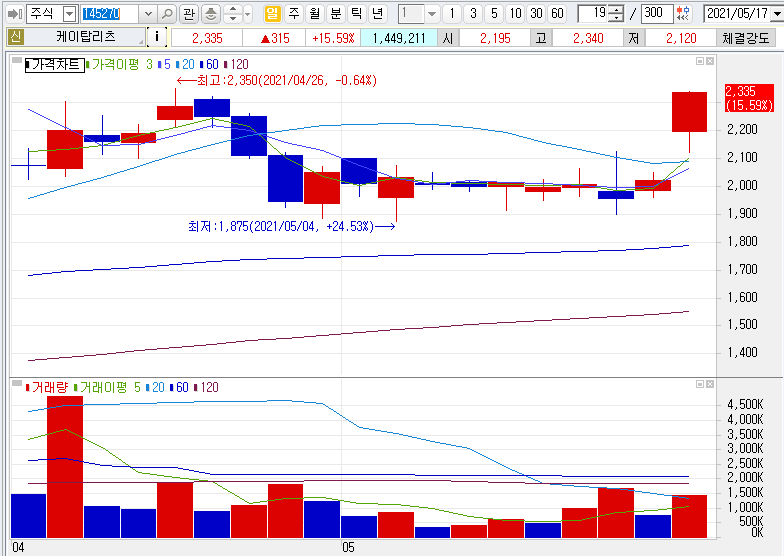Select the 30 interval preset button
The width and height of the screenshot is (784, 556).
[x=536, y=14]
